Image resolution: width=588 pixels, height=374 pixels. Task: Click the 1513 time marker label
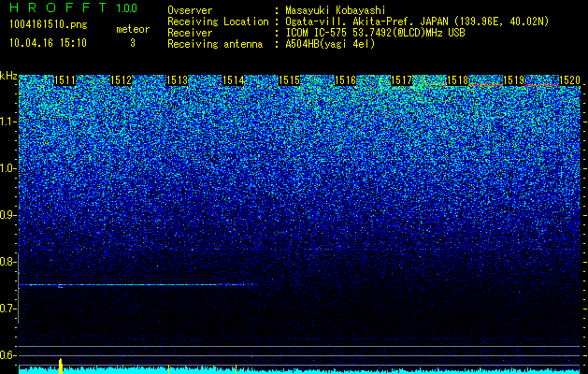pyautogui.click(x=177, y=80)
